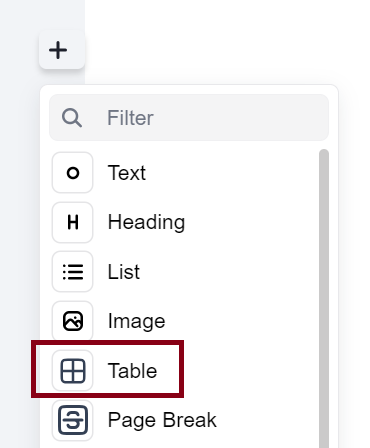Choose the bulleted List icon
Viewport: 370px width, 448px height.
pos(72,272)
